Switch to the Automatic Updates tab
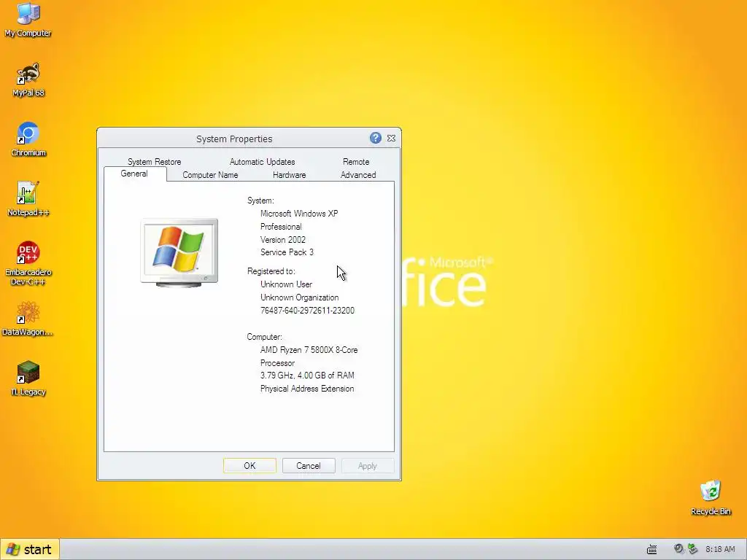747x560 pixels. click(x=262, y=162)
